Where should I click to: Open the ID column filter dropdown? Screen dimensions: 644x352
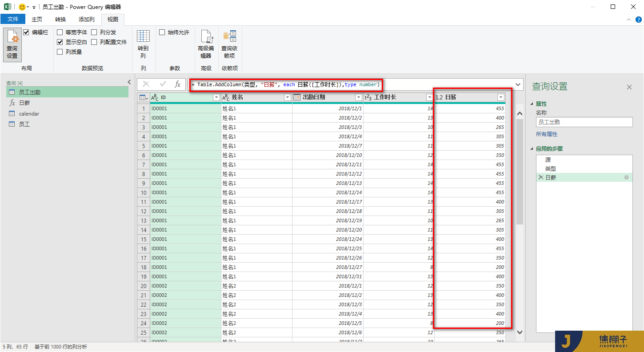point(216,97)
